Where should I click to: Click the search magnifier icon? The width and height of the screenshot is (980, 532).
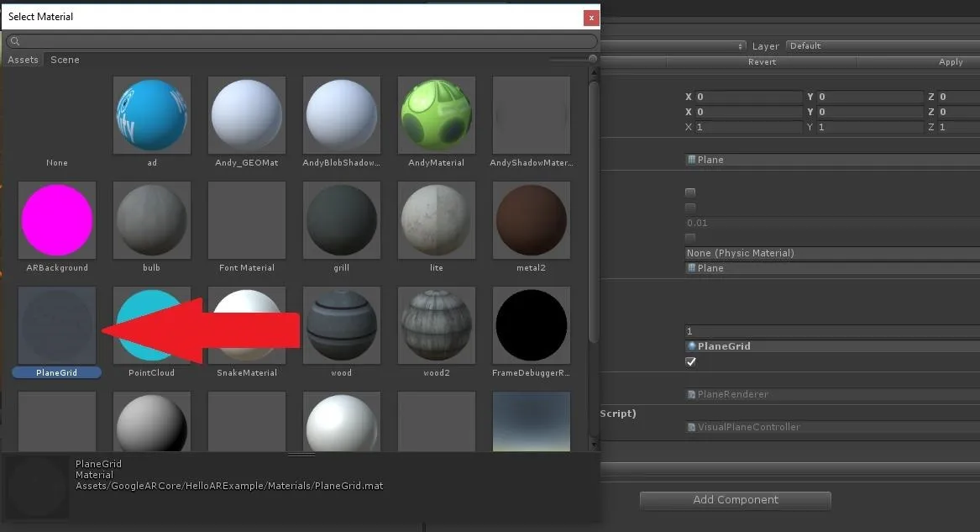click(15, 41)
